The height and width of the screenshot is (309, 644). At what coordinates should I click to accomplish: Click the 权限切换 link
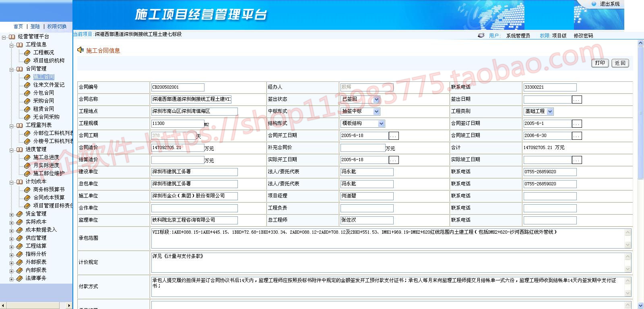pyautogui.click(x=57, y=27)
